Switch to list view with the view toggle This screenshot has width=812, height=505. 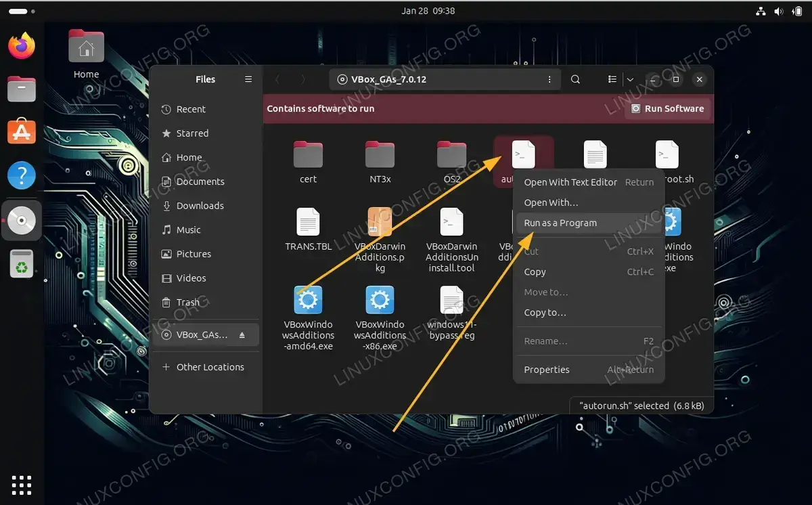tap(612, 79)
